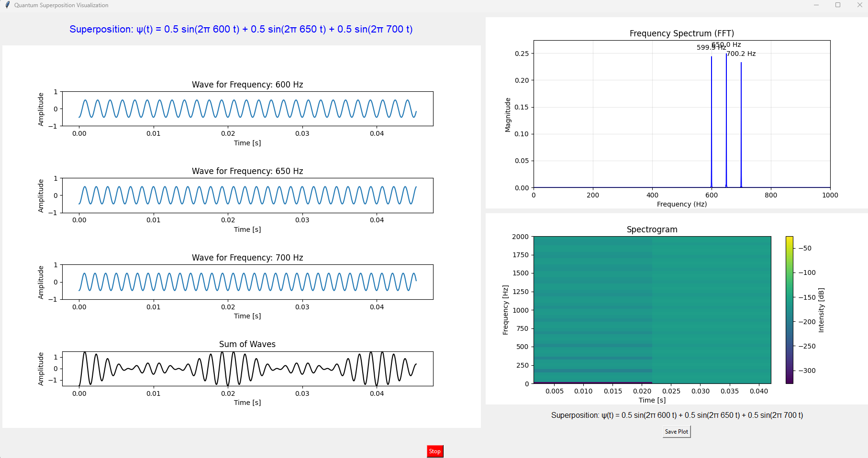This screenshot has height=458, width=868.
Task: Click the Stop button
Action: pos(434,451)
